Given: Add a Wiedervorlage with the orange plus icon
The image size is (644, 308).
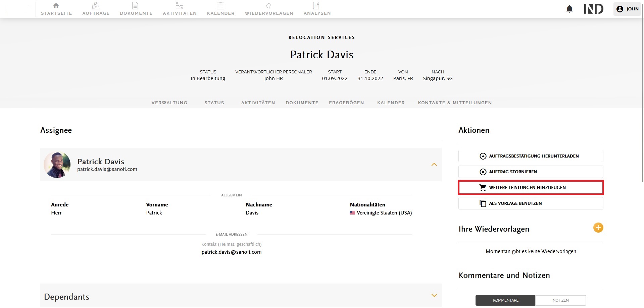Looking at the screenshot, I should coord(598,228).
